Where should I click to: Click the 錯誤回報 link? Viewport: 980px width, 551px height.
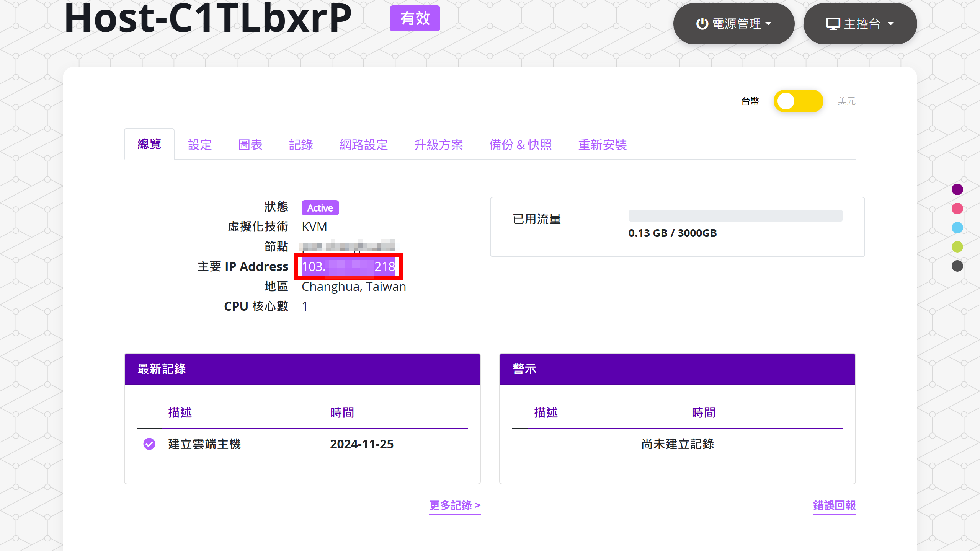(834, 505)
